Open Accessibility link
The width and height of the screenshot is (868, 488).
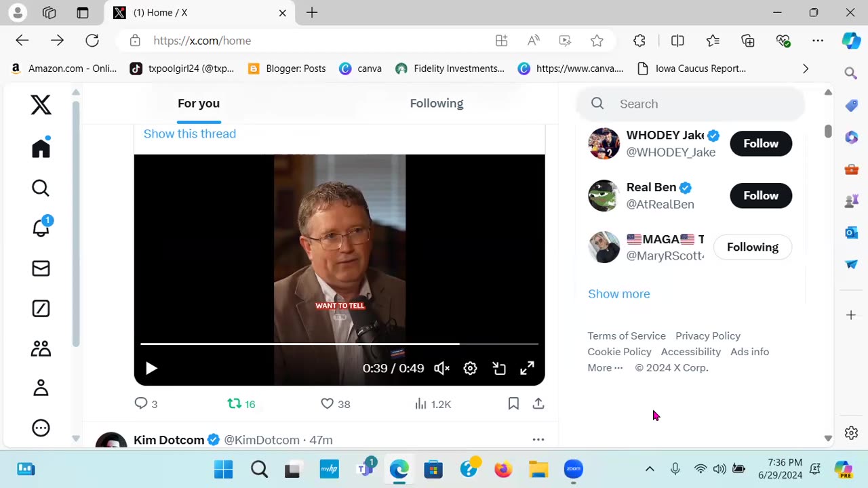tap(691, 352)
